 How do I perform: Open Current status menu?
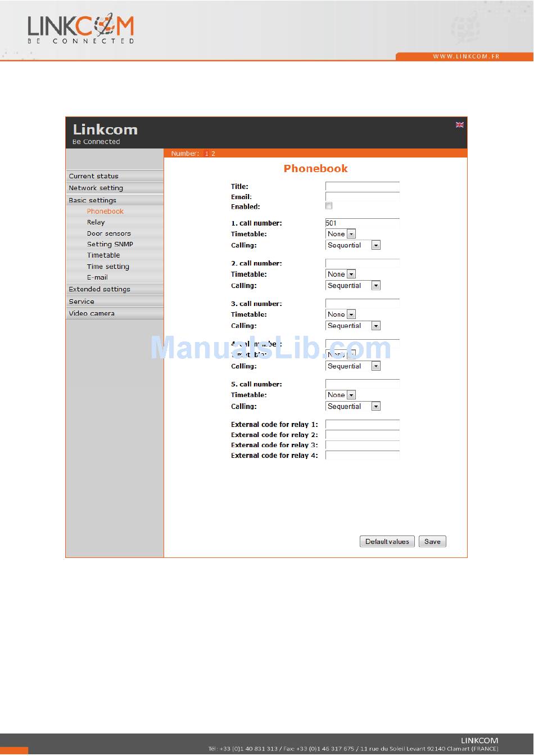(115, 176)
